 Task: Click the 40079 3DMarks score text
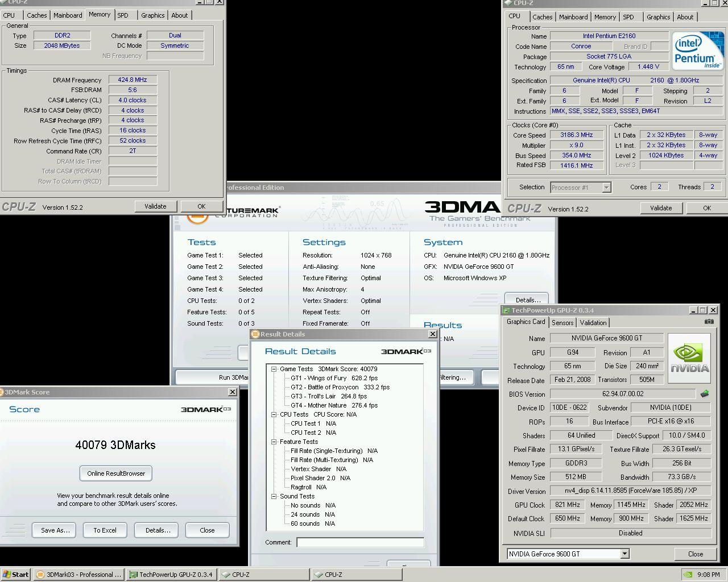point(115,445)
